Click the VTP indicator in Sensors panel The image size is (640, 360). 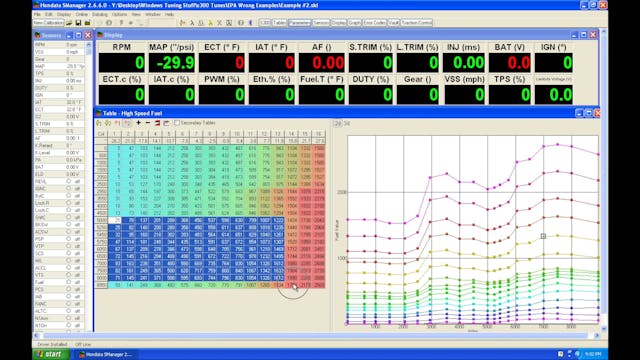coord(69,246)
